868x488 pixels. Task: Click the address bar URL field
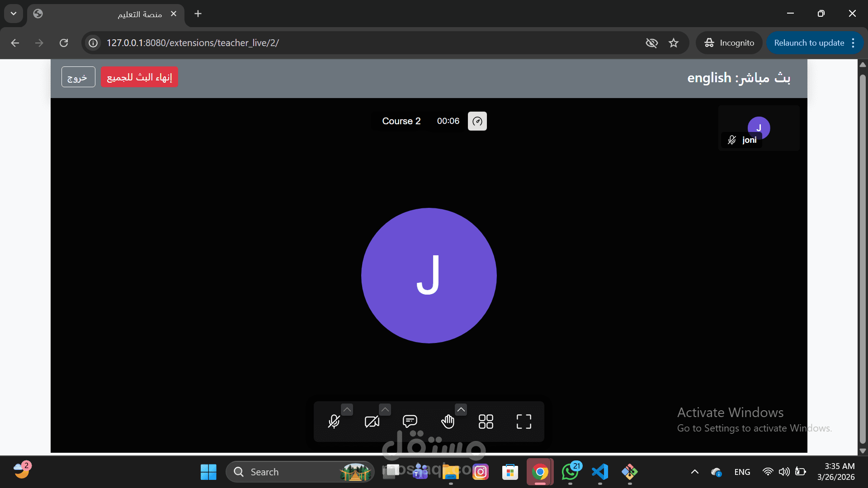(x=362, y=43)
